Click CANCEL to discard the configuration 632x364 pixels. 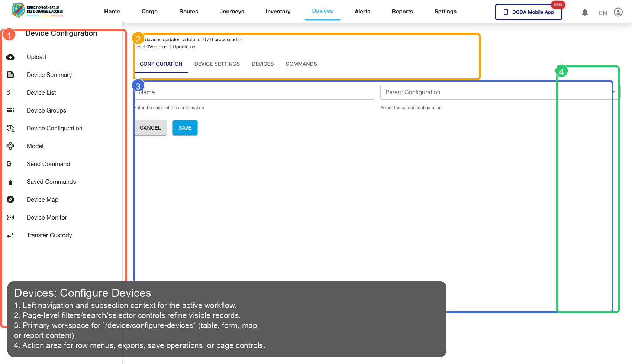point(150,128)
